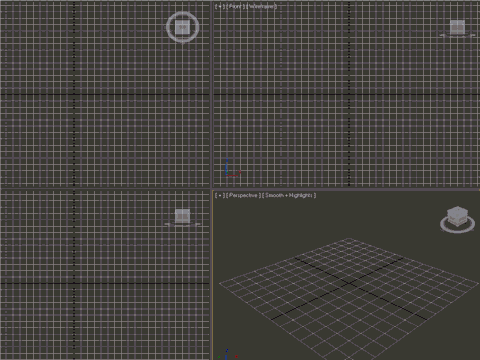Click left rotate arrow of bottom-left ViewCube
480x360 pixels.
pyautogui.click(x=167, y=224)
